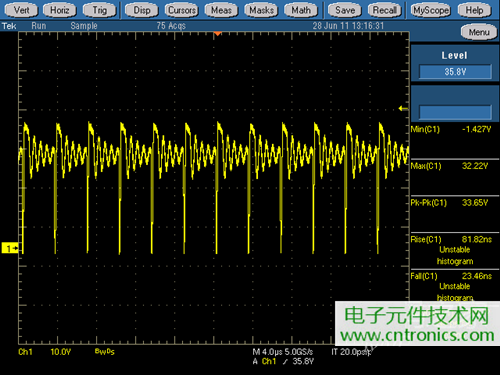
Task: Click the empty field below Level
Action: 455,112
